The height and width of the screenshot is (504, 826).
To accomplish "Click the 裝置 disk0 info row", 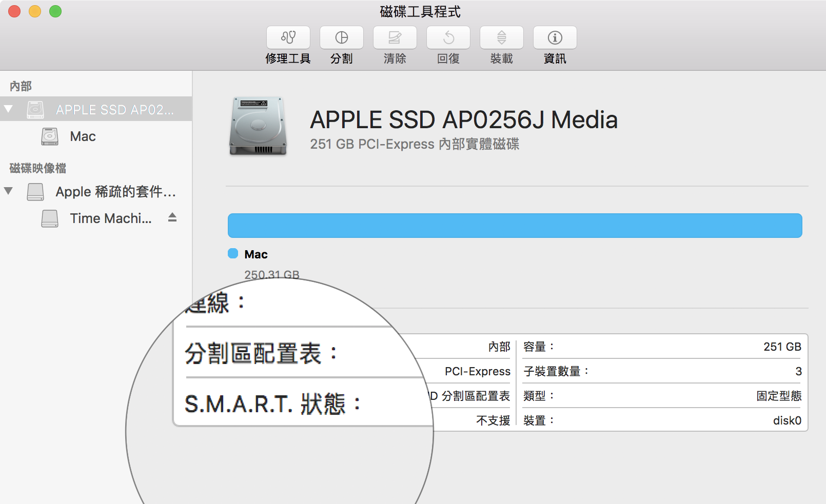I will click(662, 420).
